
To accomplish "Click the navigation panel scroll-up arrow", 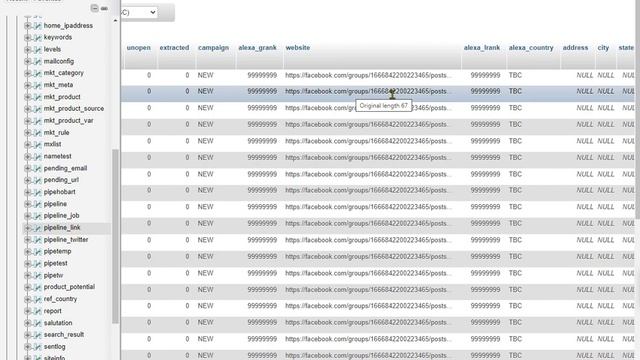I will pyautogui.click(x=115, y=20).
